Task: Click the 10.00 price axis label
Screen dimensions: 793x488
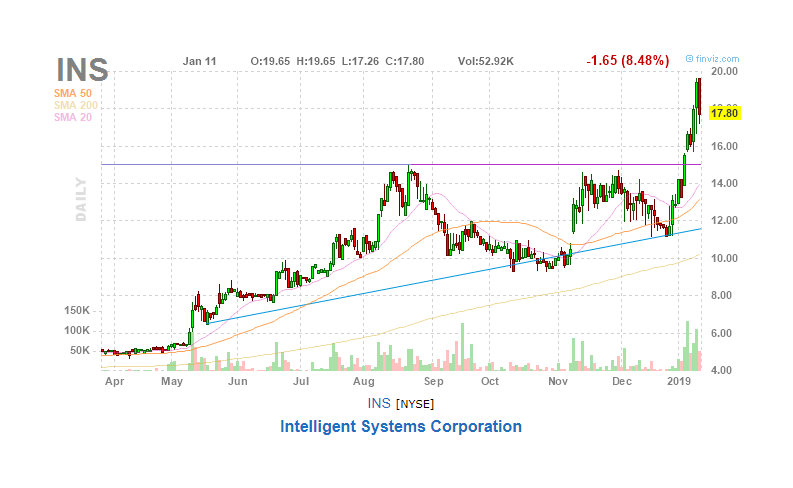Action: pos(724,258)
